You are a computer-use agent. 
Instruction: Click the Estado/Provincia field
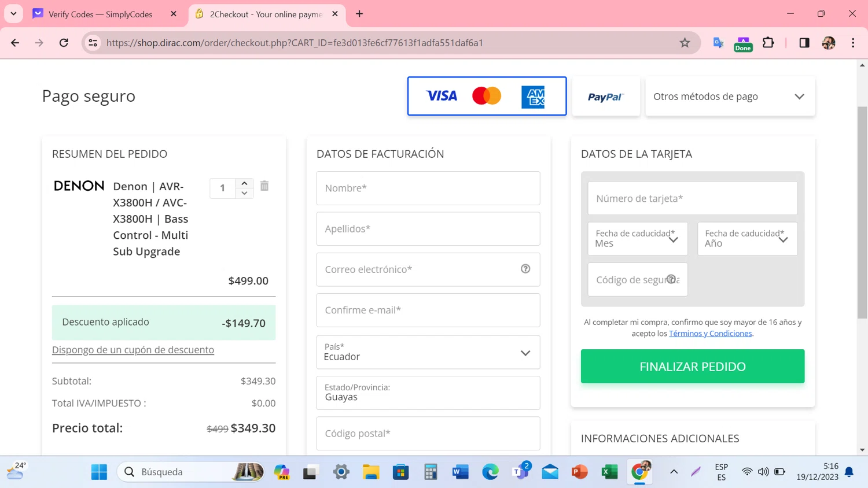point(428,393)
